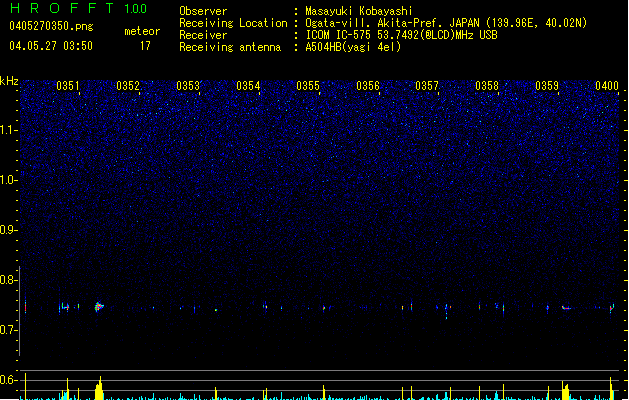629x400 pixels.
Task: Click the 'meteor' label
Action: 142,31
